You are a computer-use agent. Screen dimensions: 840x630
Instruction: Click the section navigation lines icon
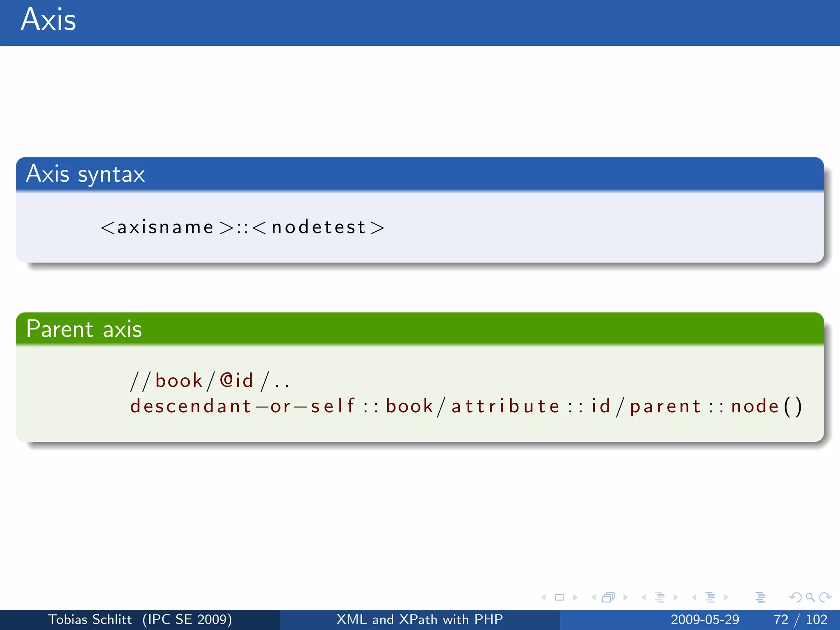point(710,598)
